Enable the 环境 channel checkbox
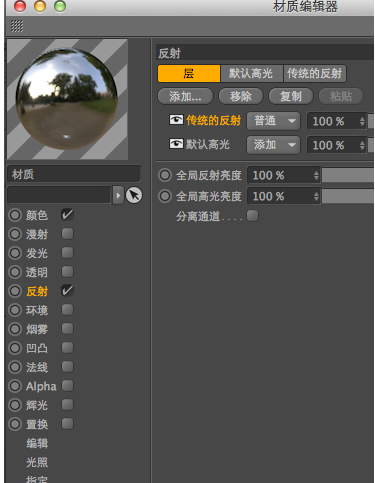 pos(67,310)
